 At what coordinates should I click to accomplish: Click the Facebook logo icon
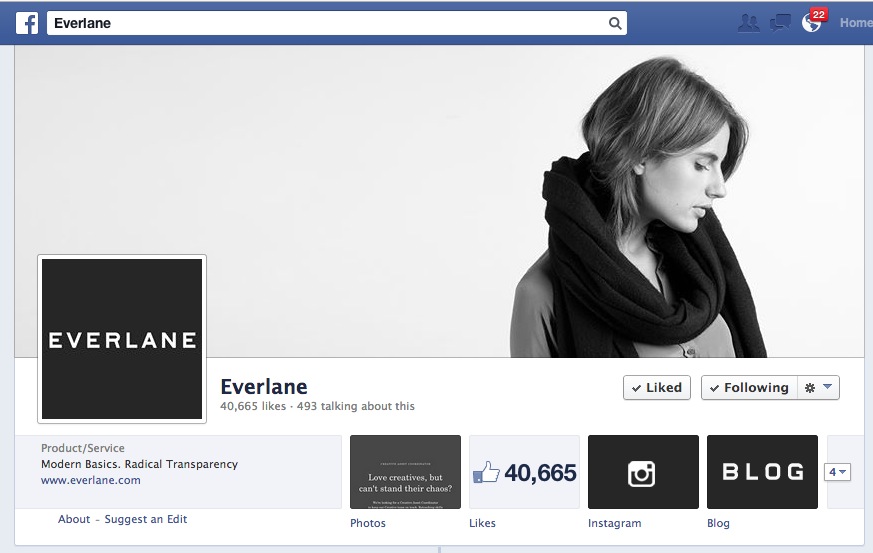click(27, 23)
